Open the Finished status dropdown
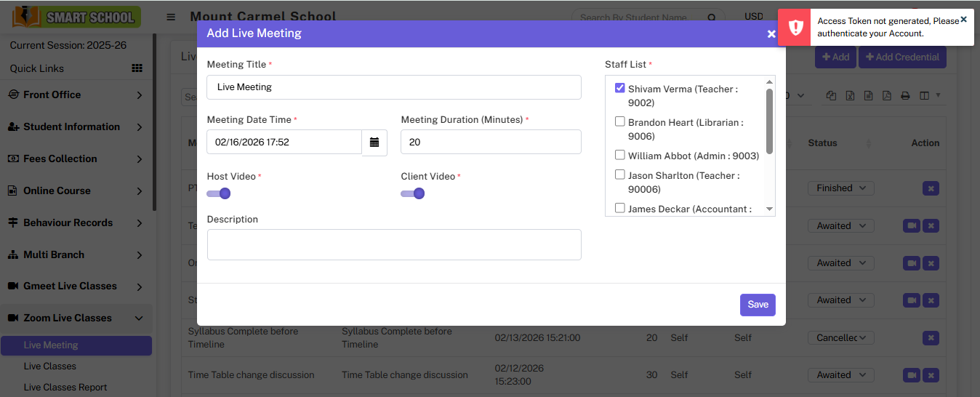Viewport: 980px width, 397px height. (840, 188)
